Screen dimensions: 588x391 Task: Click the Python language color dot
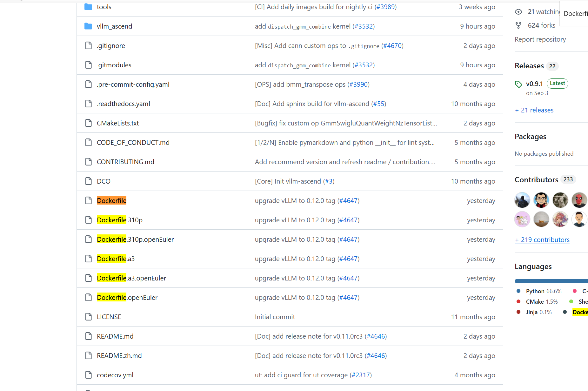coord(519,291)
